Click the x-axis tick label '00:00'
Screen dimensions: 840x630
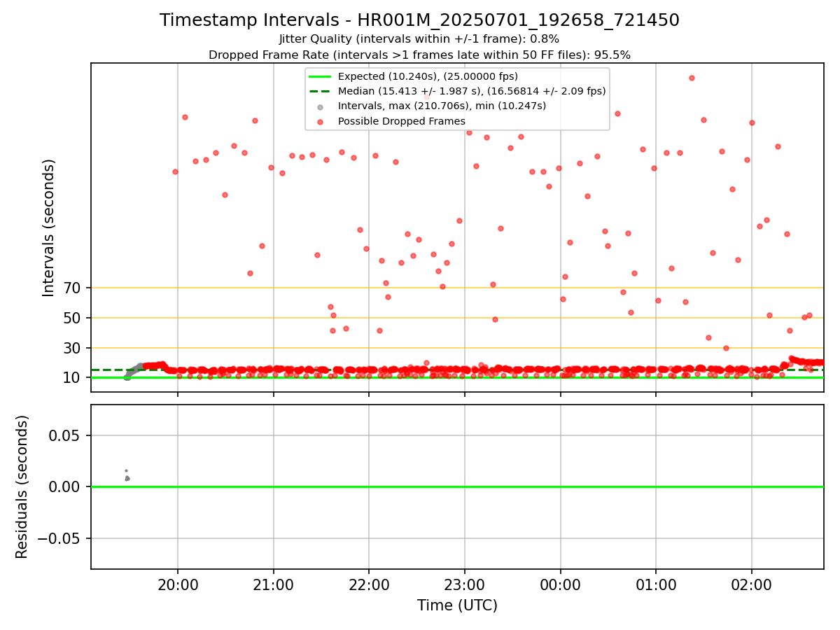561,584
